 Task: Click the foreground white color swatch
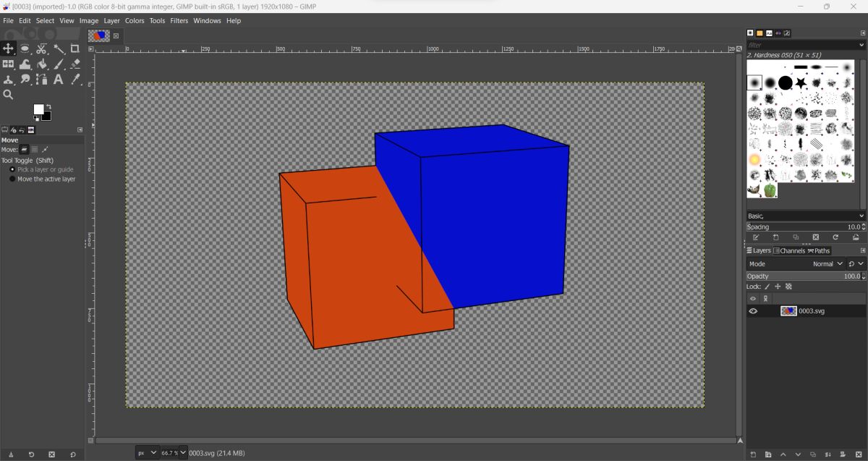pos(38,109)
